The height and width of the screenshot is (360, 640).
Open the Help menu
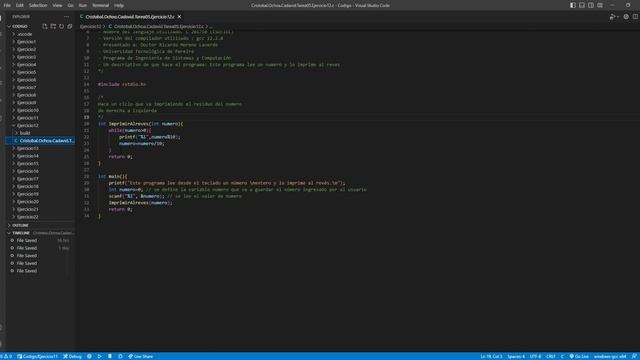tap(119, 5)
